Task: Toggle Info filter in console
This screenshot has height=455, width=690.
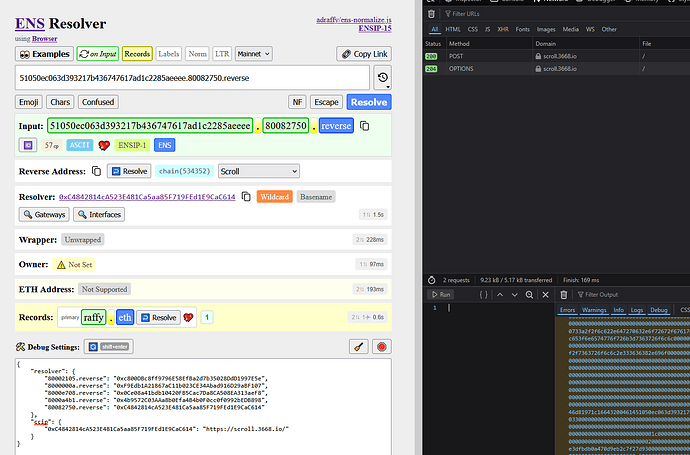Action: click(x=619, y=310)
